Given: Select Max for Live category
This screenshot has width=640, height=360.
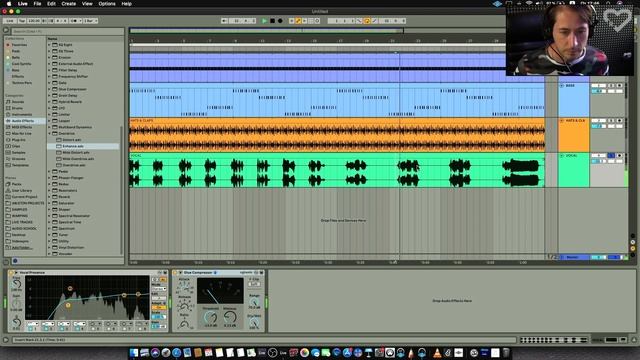Looking at the screenshot, I should click(x=22, y=133).
